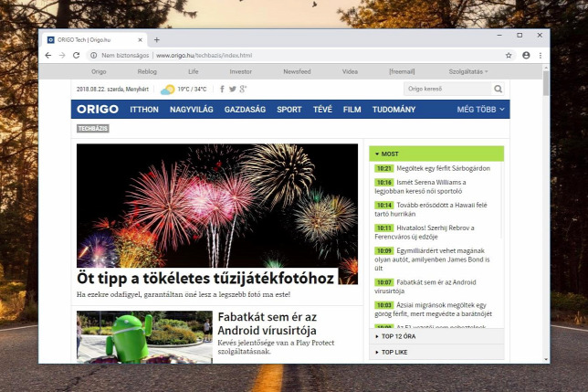Expand the TOP LIKE panel
588x392 pixels.
(x=436, y=352)
